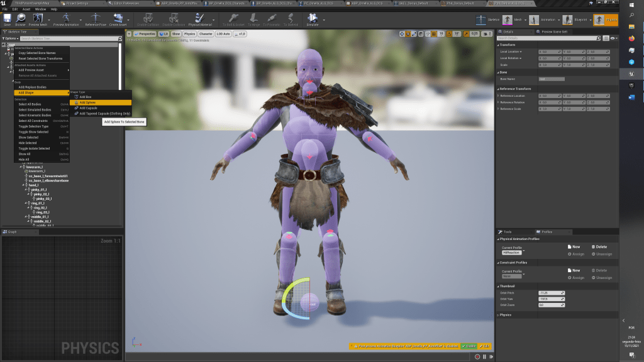This screenshot has height=362, width=644.
Task: Click Delete under Physical Animation Profiles
Action: click(598, 247)
